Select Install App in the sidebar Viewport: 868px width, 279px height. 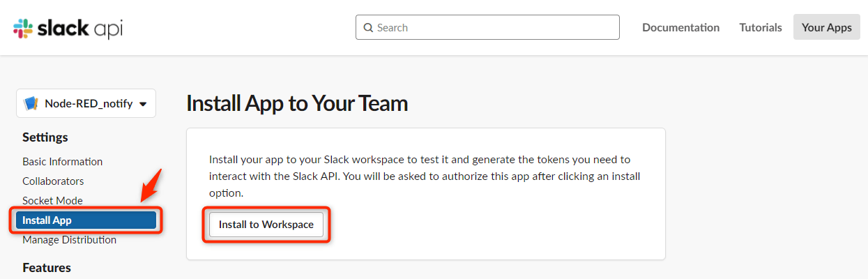tap(86, 220)
